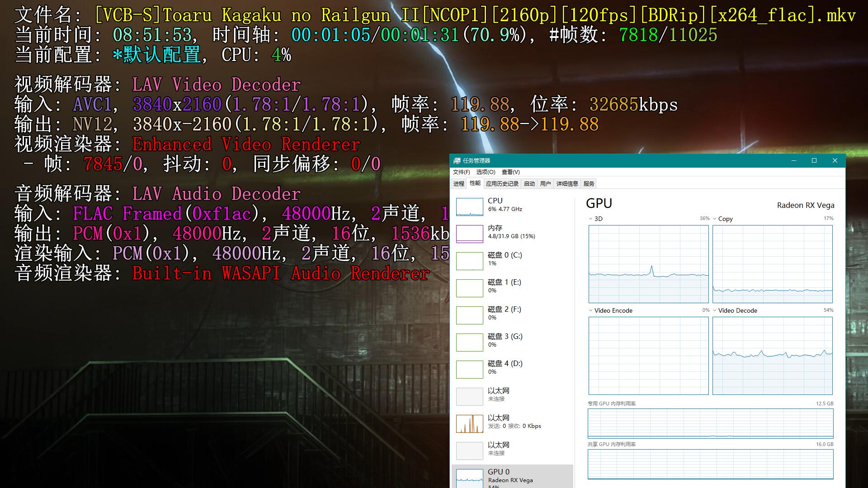Close the Task Manager window
The height and width of the screenshot is (488, 868).
coord(835,161)
